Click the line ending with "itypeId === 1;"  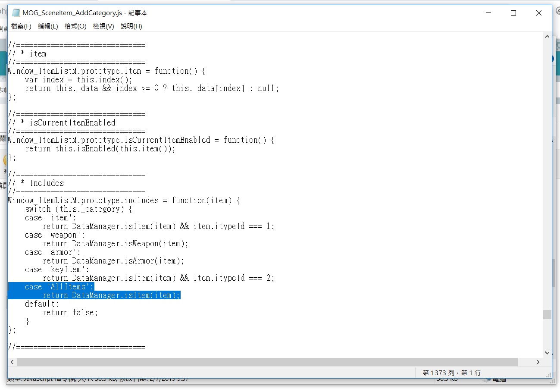pos(159,226)
